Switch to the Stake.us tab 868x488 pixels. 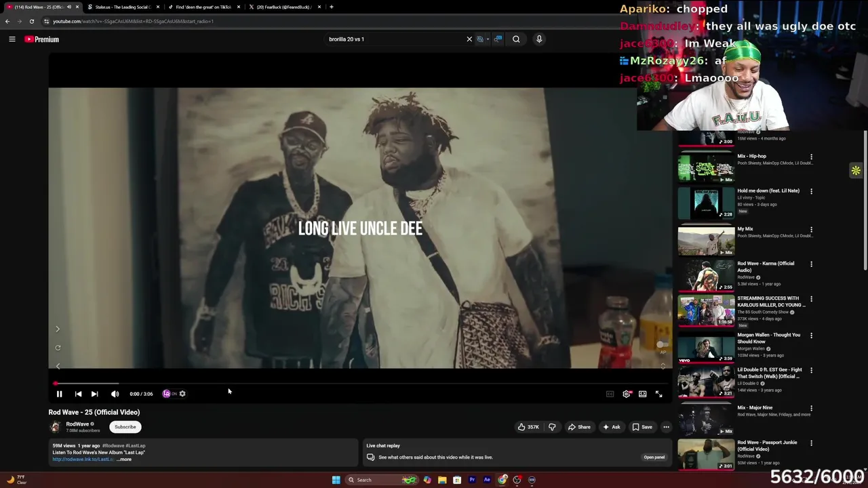click(123, 7)
